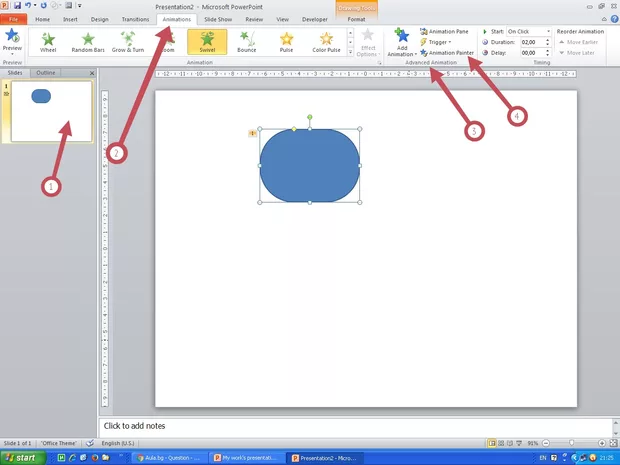
Task: Activate the Animation Painter
Action: 449,52
